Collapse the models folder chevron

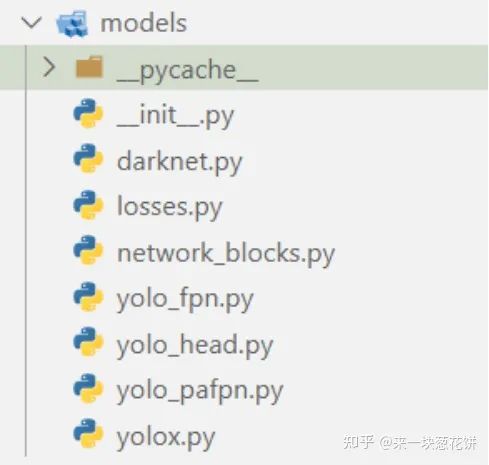pos(32,23)
